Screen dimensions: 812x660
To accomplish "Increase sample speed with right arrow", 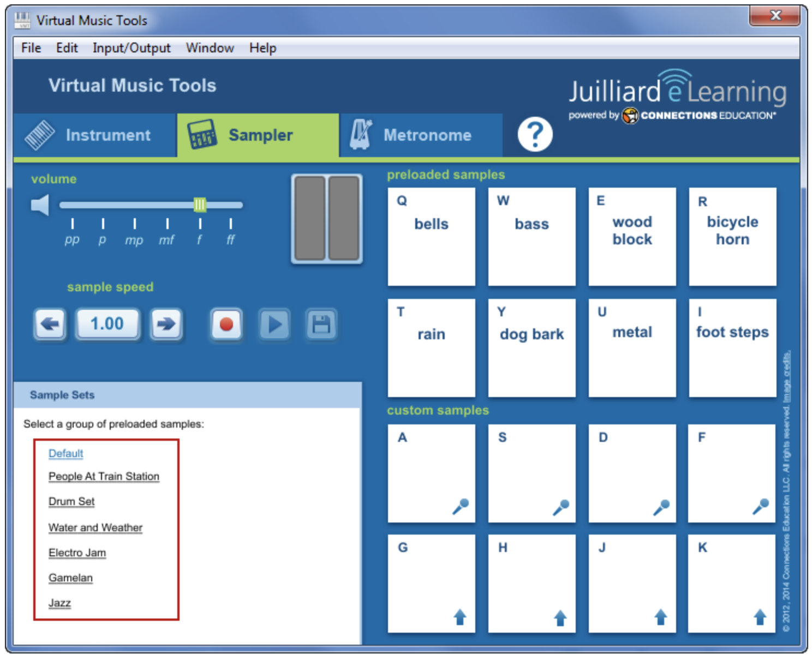I will point(166,325).
